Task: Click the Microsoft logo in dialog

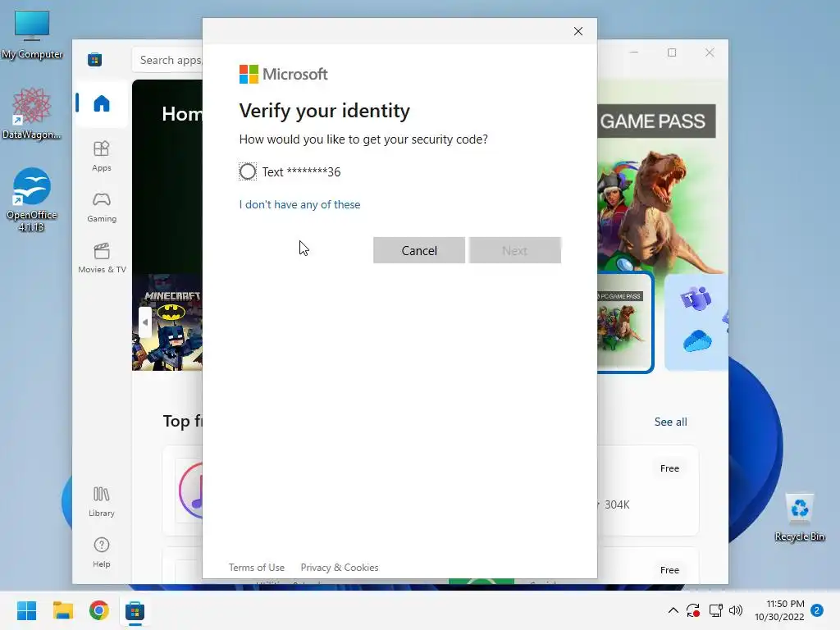Action: (283, 74)
